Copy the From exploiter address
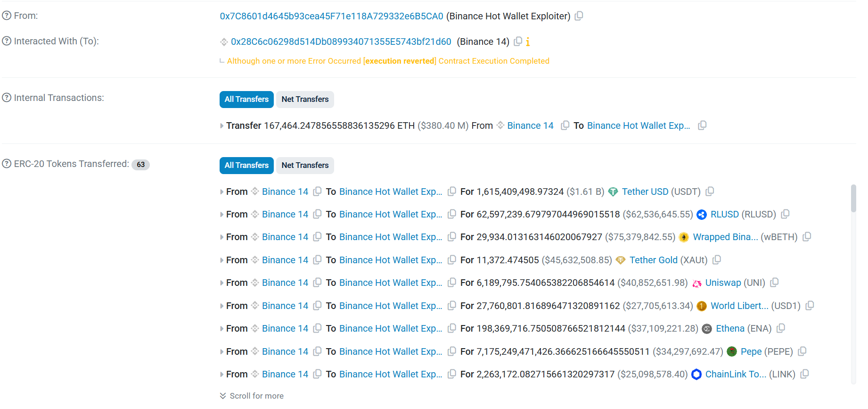The width and height of the screenshot is (868, 409). [x=579, y=16]
